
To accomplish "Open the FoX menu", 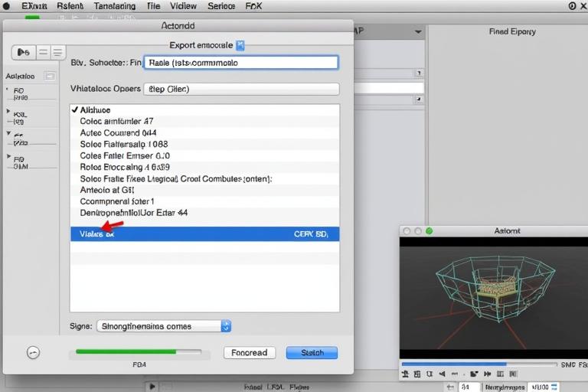I will (x=253, y=6).
